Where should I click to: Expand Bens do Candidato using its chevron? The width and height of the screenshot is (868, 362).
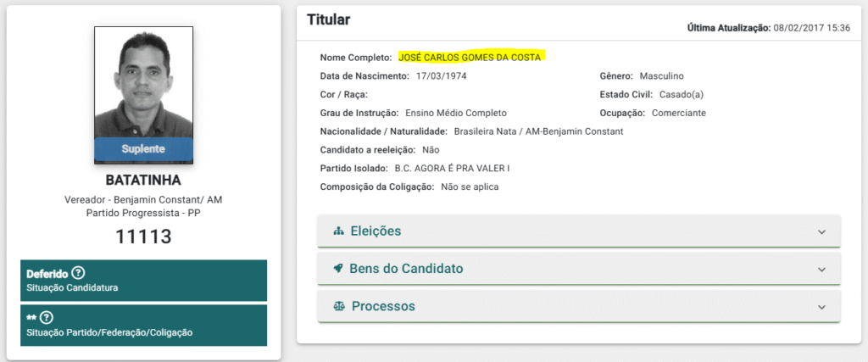click(821, 269)
